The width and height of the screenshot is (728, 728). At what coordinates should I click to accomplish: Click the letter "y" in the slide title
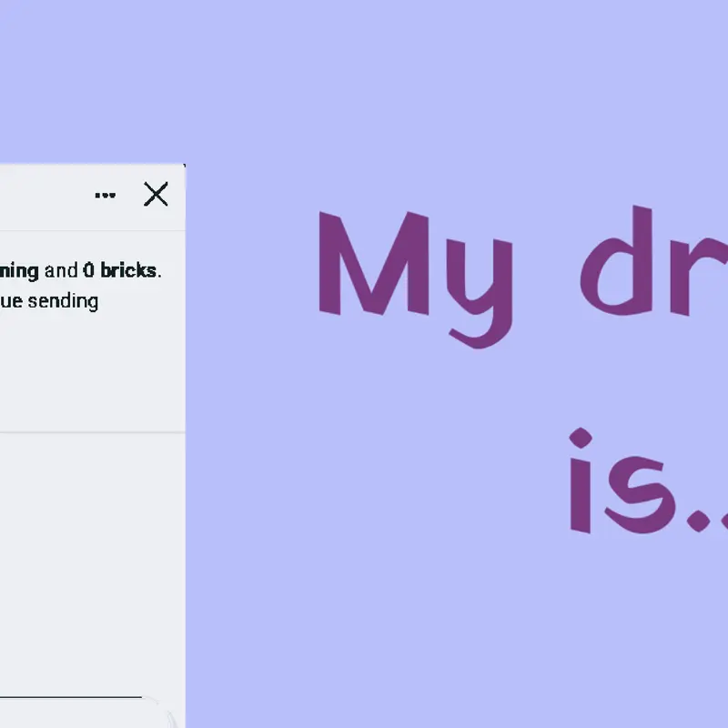click(x=480, y=293)
